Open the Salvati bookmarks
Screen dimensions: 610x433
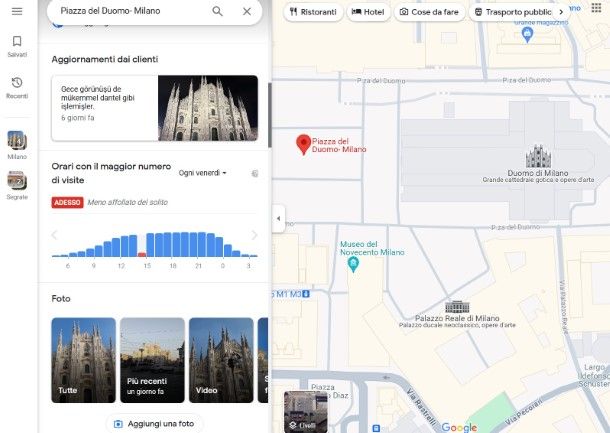coord(17,46)
